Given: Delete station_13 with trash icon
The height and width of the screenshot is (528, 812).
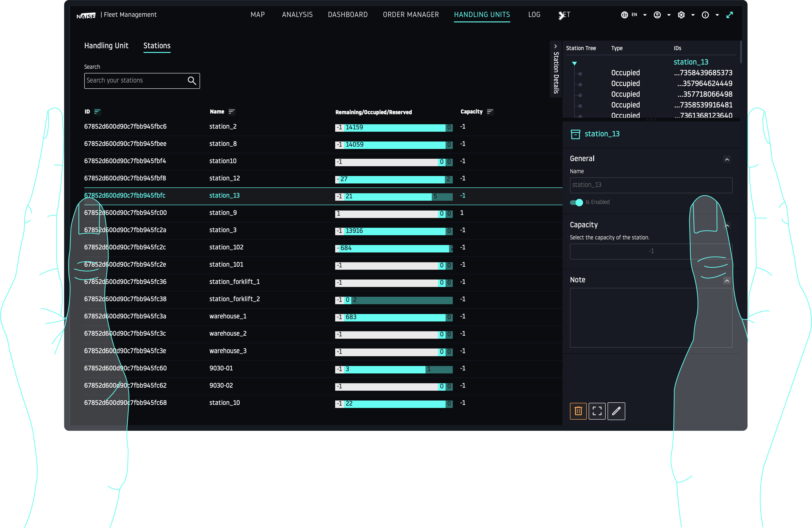Looking at the screenshot, I should click(578, 411).
